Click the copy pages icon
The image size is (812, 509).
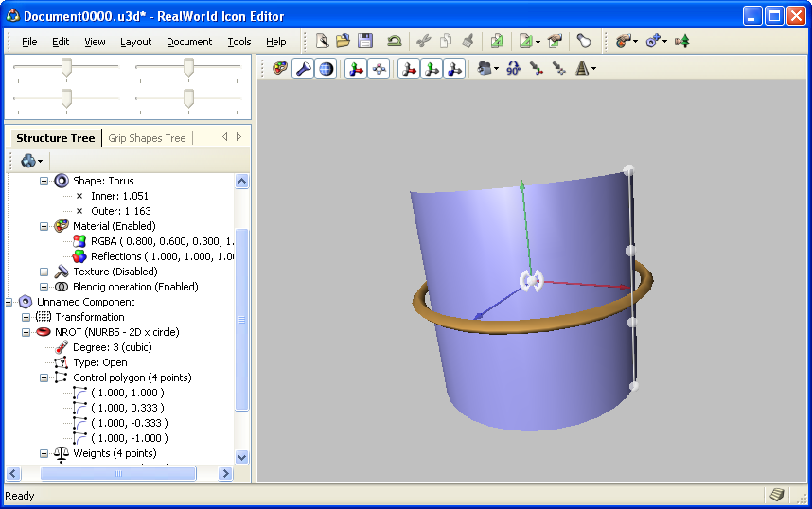click(446, 41)
